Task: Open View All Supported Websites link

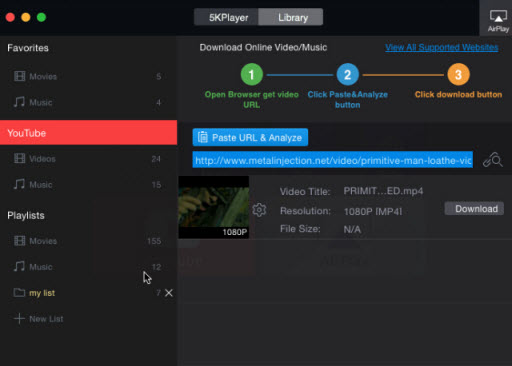Action: click(x=442, y=47)
